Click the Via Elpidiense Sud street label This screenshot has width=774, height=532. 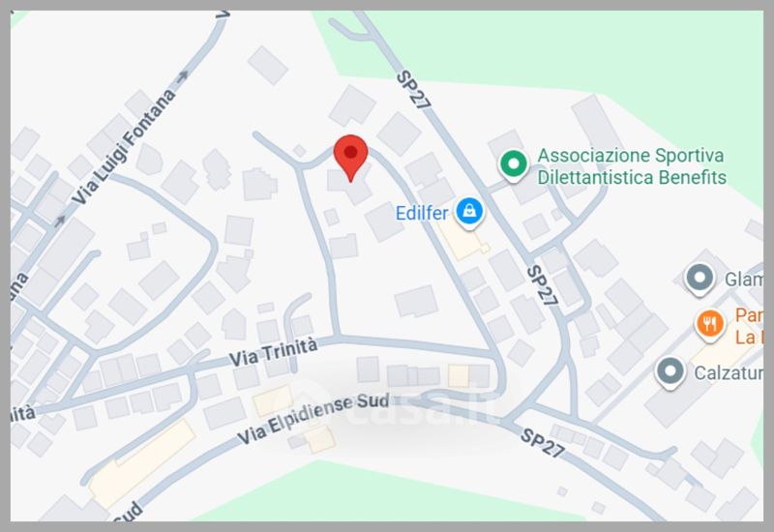(313, 419)
